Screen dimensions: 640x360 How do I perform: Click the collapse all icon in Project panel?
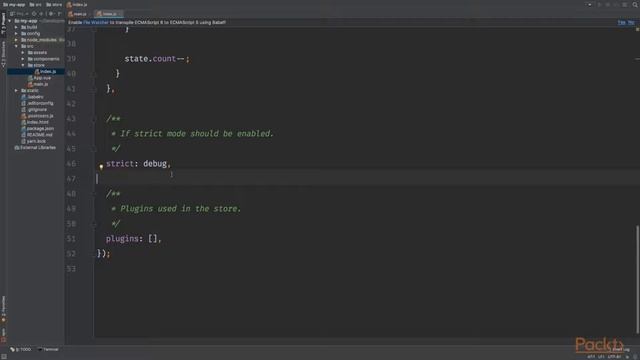[x=41, y=13]
